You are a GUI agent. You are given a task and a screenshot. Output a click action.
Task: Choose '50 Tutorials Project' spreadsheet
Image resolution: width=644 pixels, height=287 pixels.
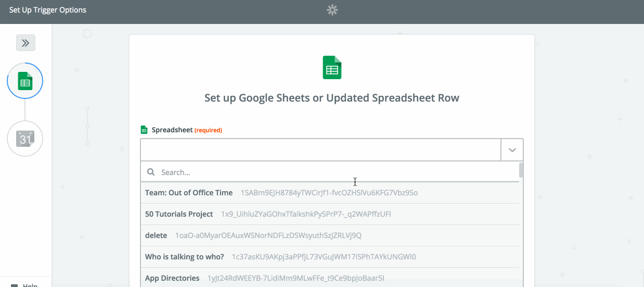[x=330, y=214]
